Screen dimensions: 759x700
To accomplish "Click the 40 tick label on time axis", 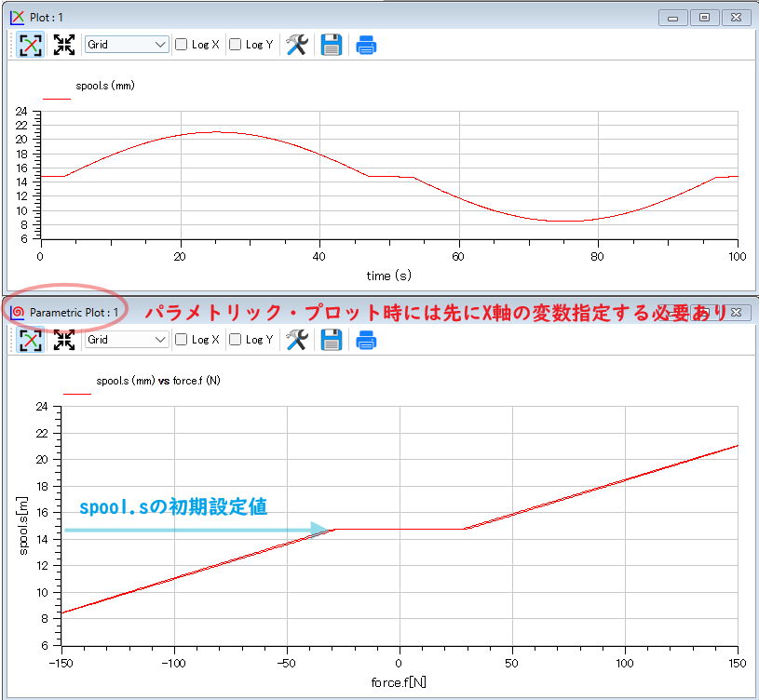I will click(x=319, y=257).
